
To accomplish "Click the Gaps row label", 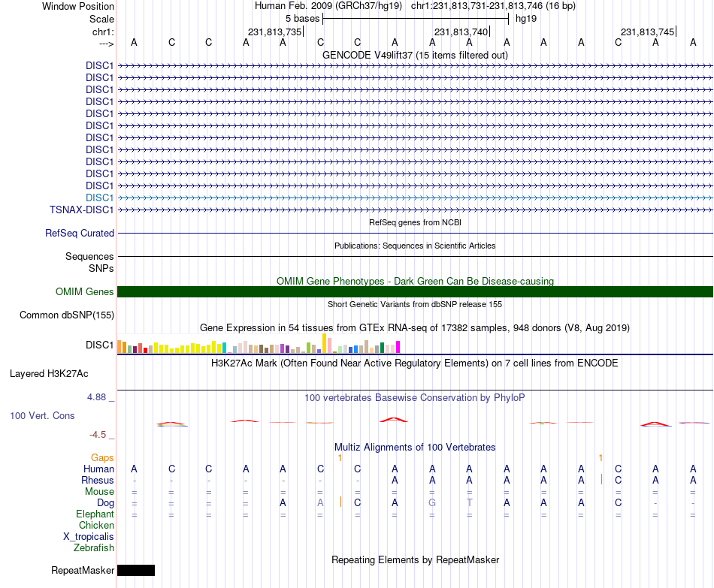I will coord(102,457).
